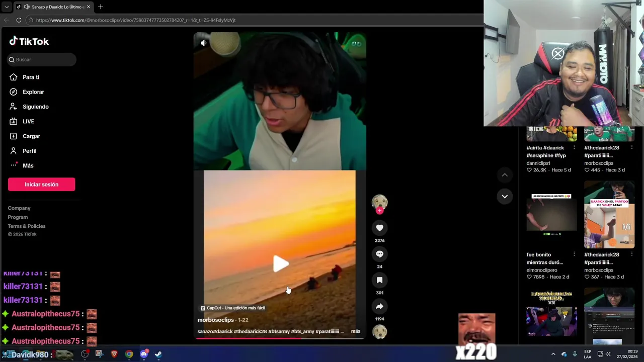Follow creator with red plus badge
This screenshot has height=362, width=644.
click(x=379, y=211)
